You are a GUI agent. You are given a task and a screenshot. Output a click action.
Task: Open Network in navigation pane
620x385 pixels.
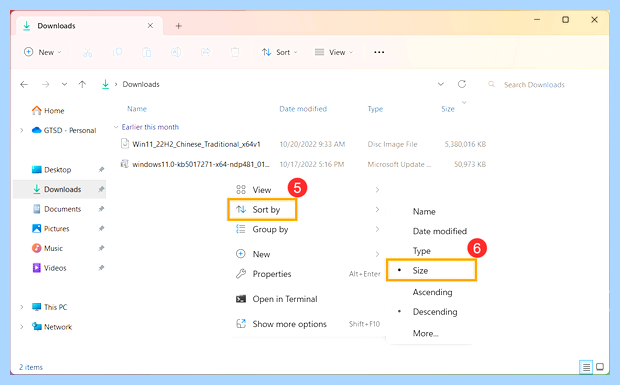(52, 327)
